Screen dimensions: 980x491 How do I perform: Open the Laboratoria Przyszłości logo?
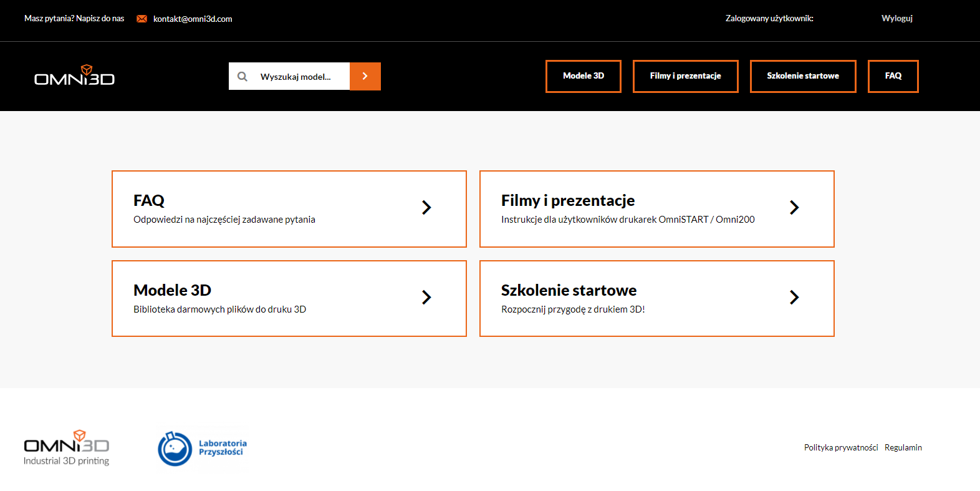click(x=203, y=449)
